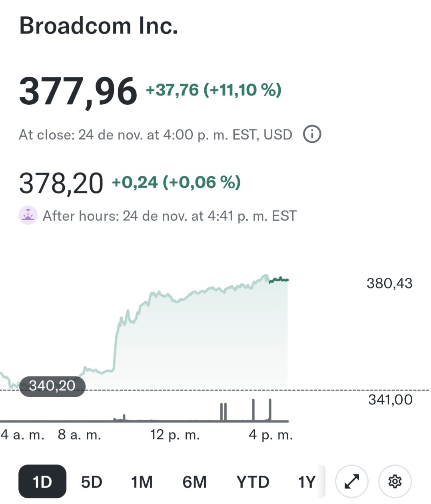This screenshot has height=504, width=431.
Task: Select the 1D time range
Action: coord(42,482)
